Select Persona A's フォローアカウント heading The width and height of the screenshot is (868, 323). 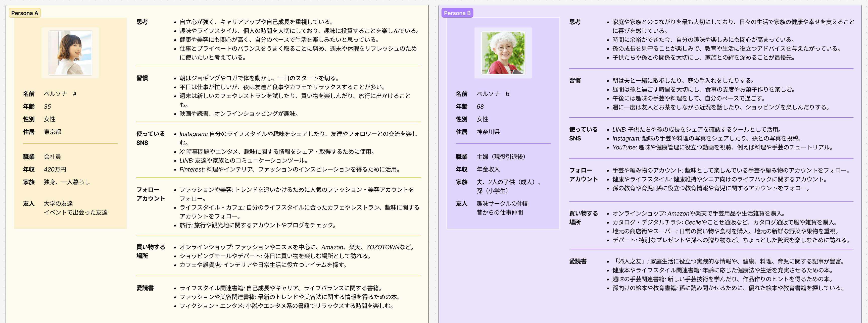tap(151, 194)
